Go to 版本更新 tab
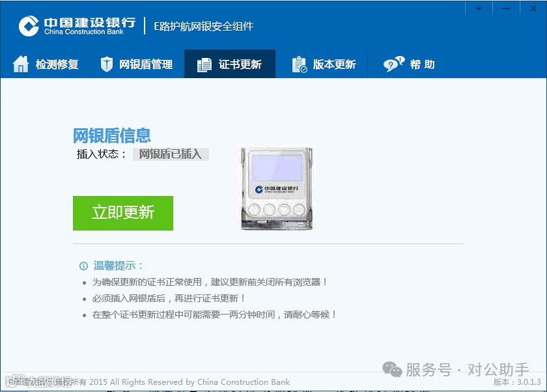 (x=322, y=64)
